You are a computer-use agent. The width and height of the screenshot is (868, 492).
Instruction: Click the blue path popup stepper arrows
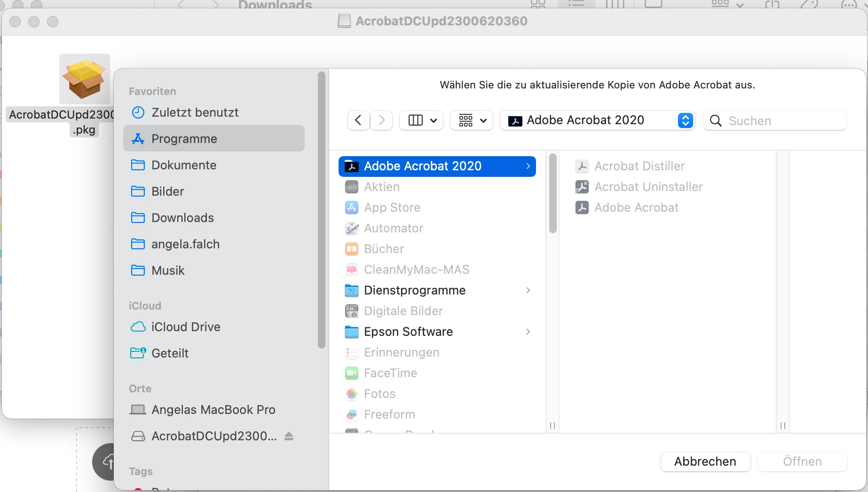pyautogui.click(x=685, y=120)
